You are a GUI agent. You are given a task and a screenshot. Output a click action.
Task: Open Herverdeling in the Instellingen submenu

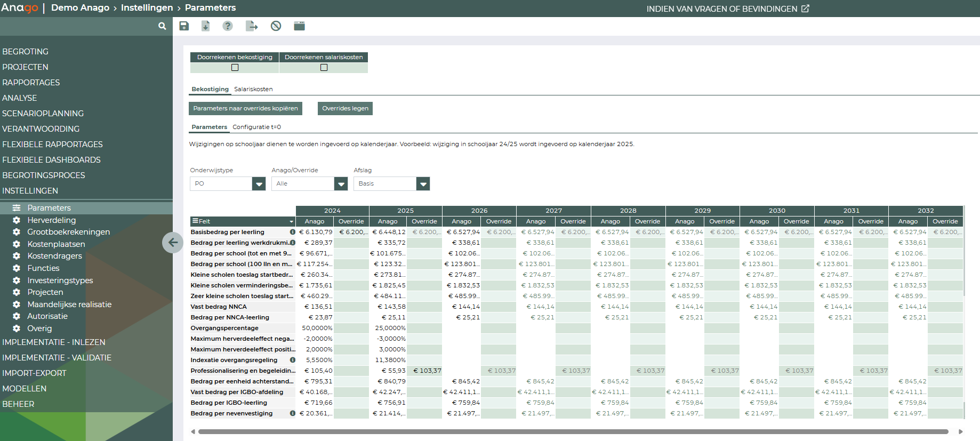(51, 220)
